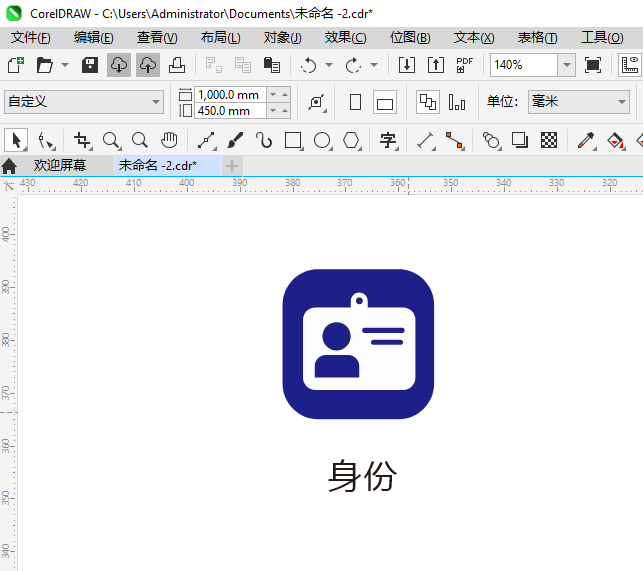Select the Zoom tool with flyout arrow
643x571 pixels.
point(111,140)
